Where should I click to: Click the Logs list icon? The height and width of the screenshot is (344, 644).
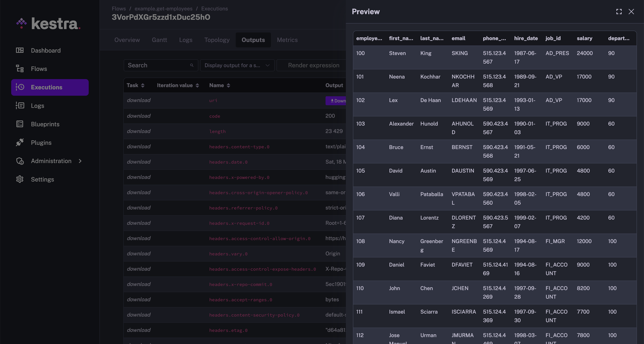pos(20,105)
